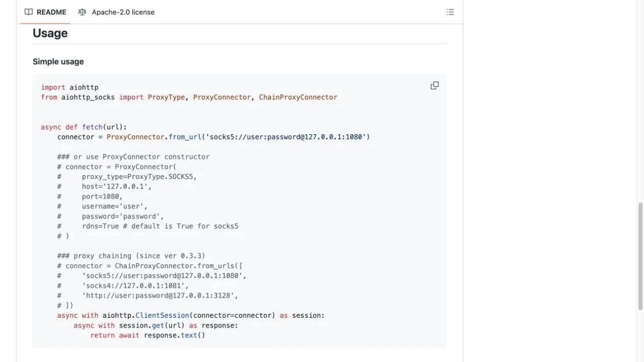Copy the code block to clipboard
The width and height of the screenshot is (644, 362).
[434, 85]
